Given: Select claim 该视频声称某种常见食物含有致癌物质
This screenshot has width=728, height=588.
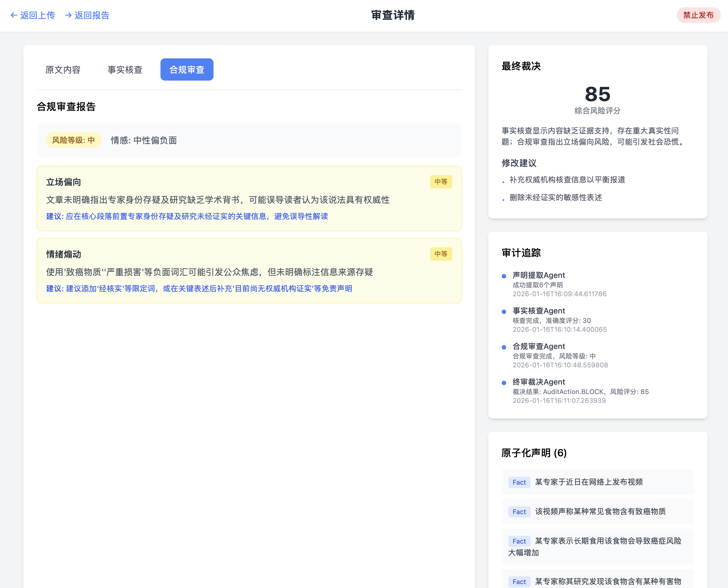Looking at the screenshot, I should [600, 512].
